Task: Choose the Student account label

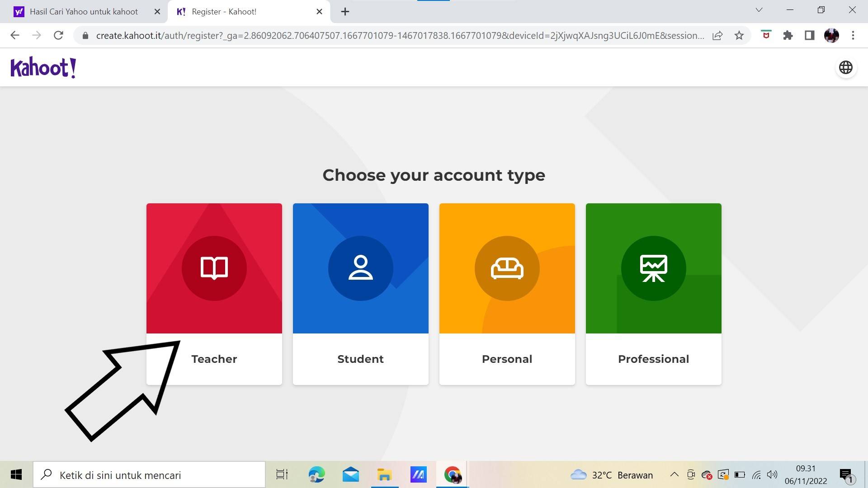Action: (361, 359)
